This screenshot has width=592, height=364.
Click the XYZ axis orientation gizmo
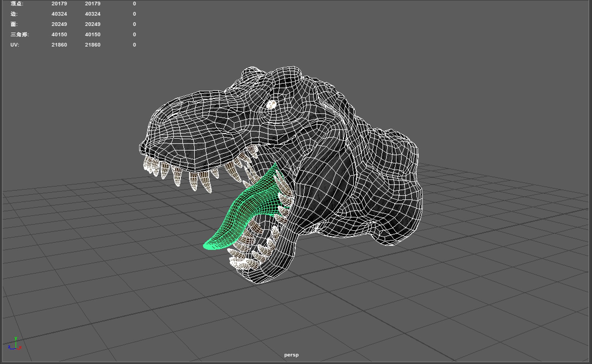point(14,344)
